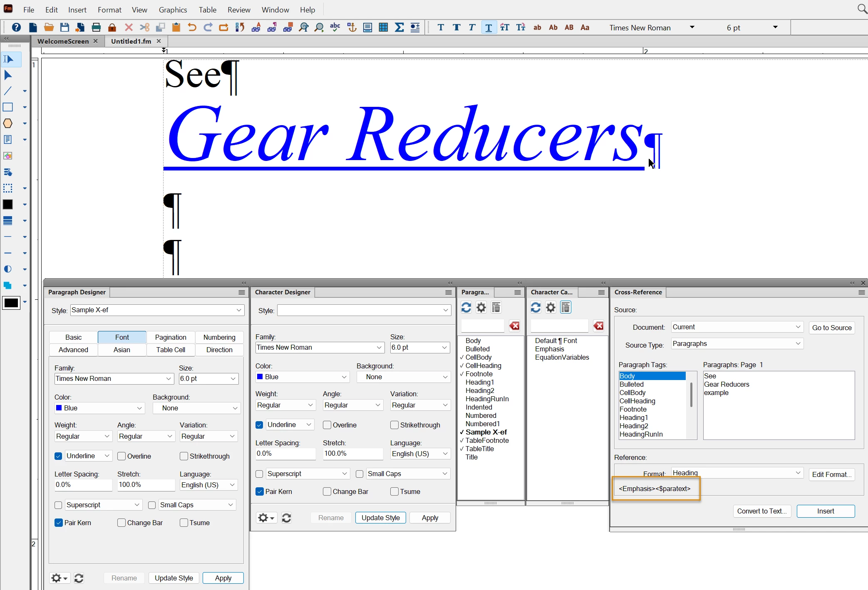Image resolution: width=868 pixels, height=590 pixels.
Task: Toggle Change Bar in Paragraph Designer
Action: (122, 523)
